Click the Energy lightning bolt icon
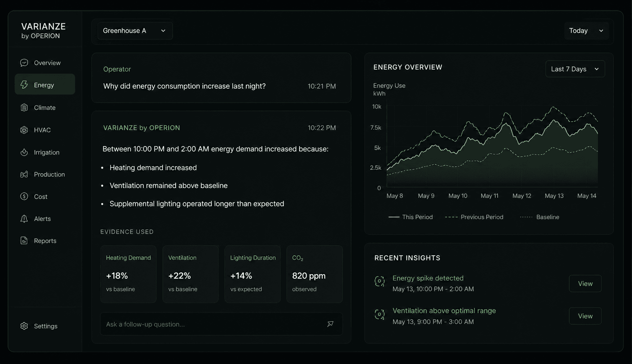This screenshot has height=364, width=632. (x=24, y=85)
